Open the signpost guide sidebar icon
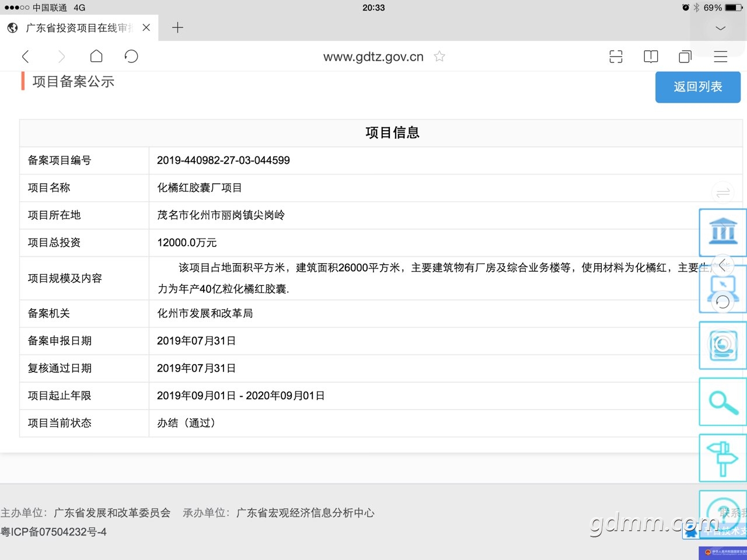The width and height of the screenshot is (747, 560). (723, 458)
